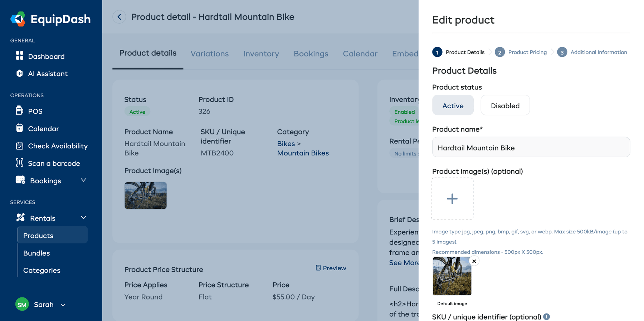644x321 pixels.
Task: Click the Enabled inventory badge
Action: pos(404,112)
